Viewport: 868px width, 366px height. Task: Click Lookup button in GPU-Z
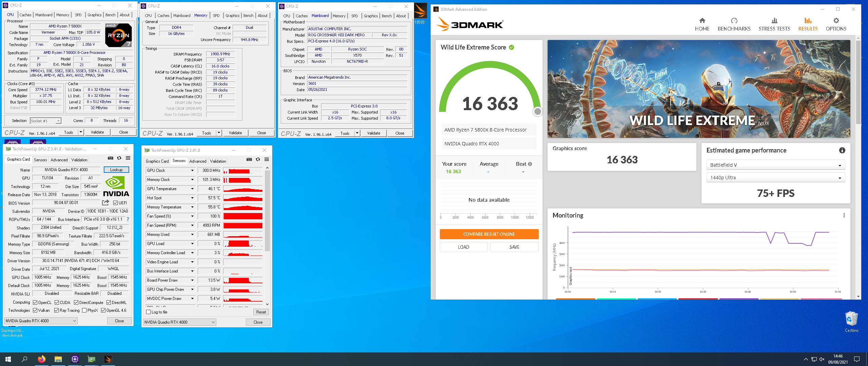click(x=116, y=170)
